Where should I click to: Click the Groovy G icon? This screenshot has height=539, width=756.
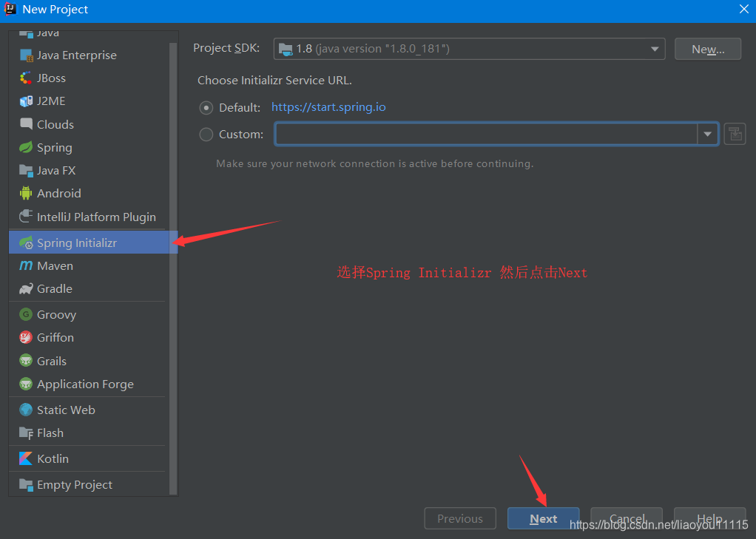[x=26, y=314]
